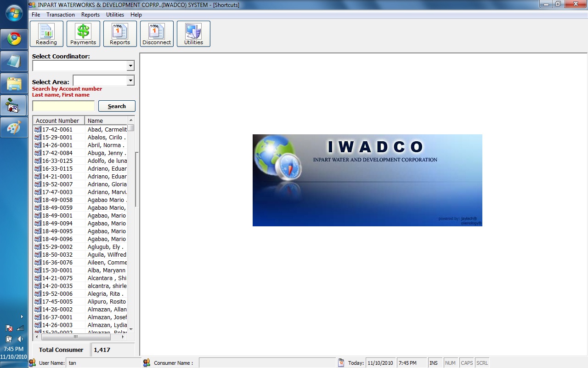The width and height of the screenshot is (588, 368).
Task: Click the account search input field
Action: coord(63,106)
